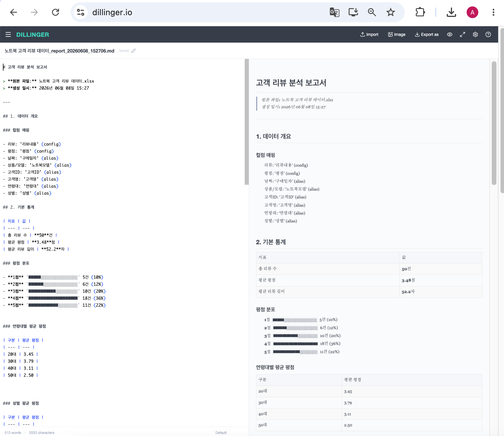This screenshot has width=504, height=436.
Task: Click the editor line '### 평점 분포'
Action: (x=16, y=263)
